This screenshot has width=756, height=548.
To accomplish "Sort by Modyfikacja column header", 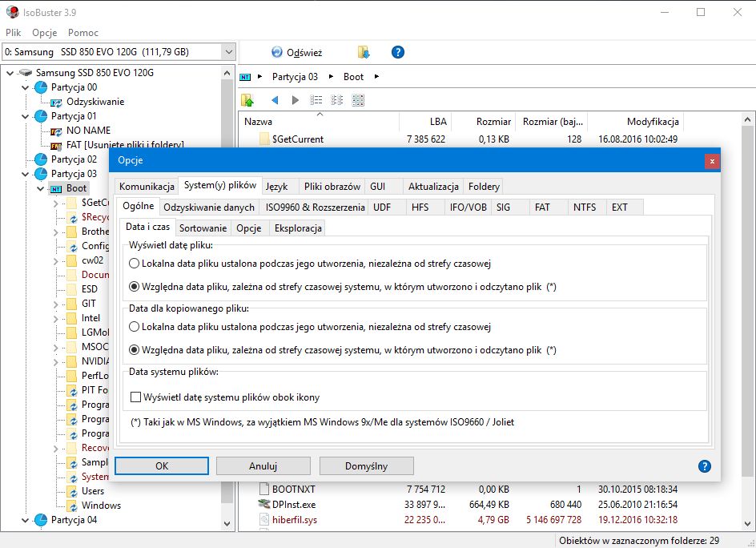I will click(x=636, y=122).
